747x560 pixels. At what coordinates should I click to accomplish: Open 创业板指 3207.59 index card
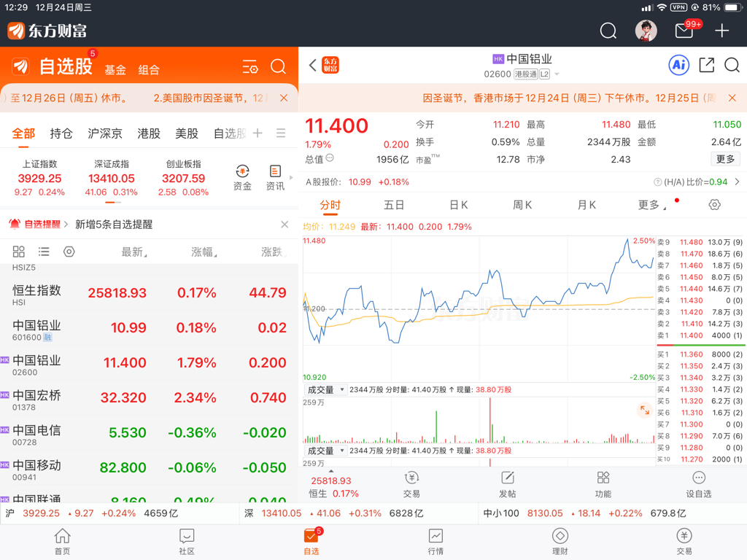183,178
